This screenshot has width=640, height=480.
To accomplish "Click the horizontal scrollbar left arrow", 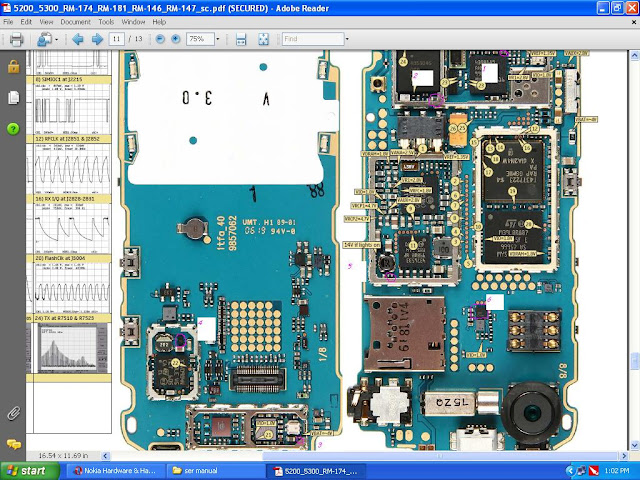I will 106,456.
